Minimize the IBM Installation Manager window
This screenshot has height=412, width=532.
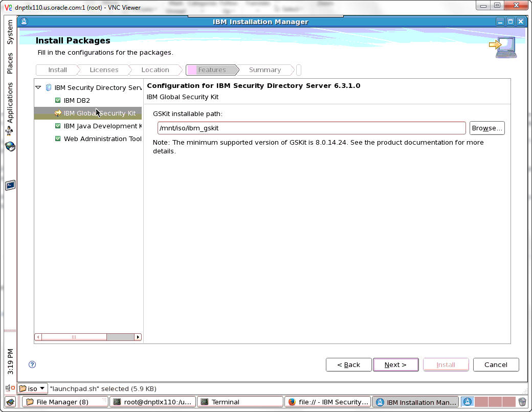tap(500, 21)
